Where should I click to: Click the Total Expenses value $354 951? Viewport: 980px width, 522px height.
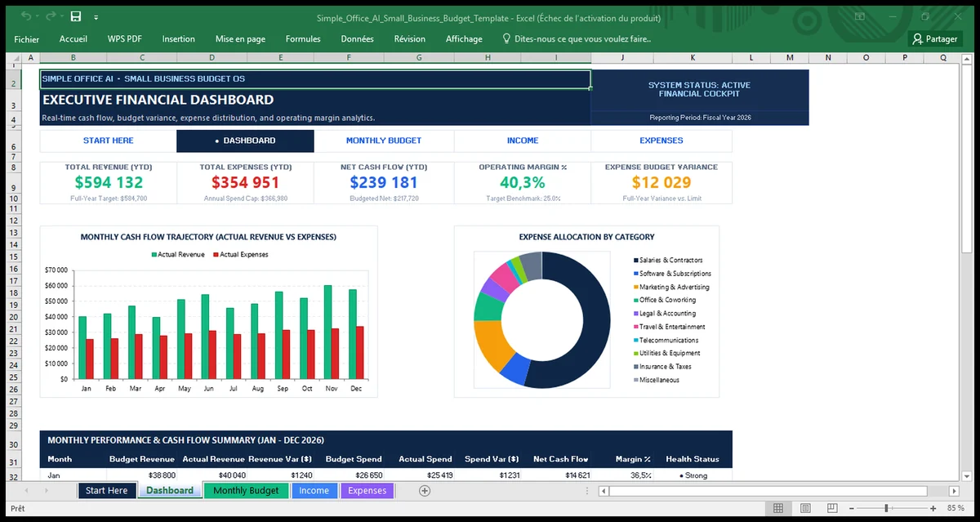pyautogui.click(x=245, y=183)
